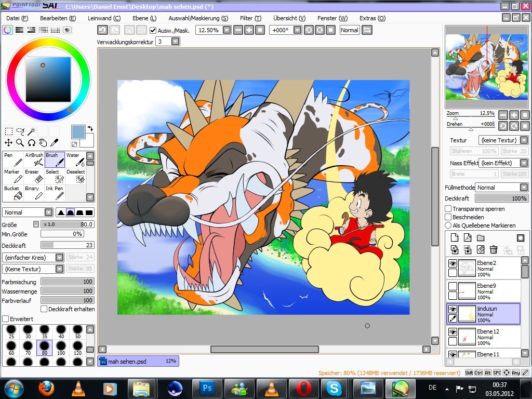532x399 pixels.
Task: Select the Water tool
Action: (x=75, y=159)
